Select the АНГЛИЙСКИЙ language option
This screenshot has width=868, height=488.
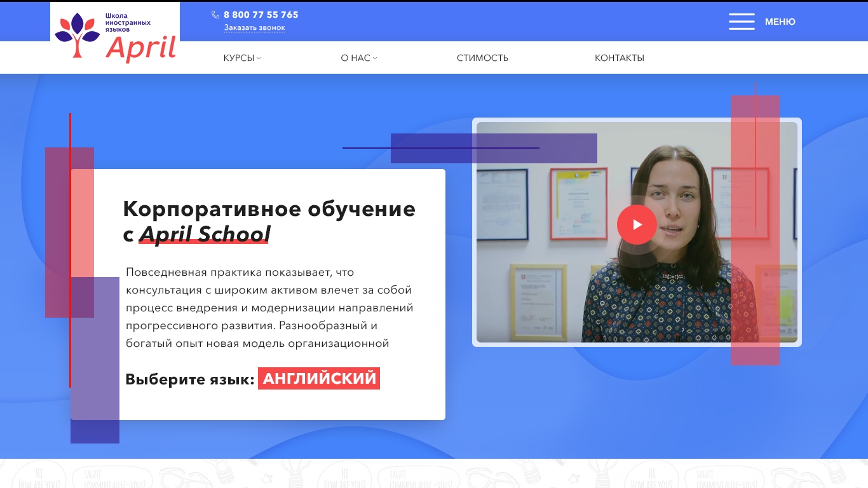click(x=319, y=379)
